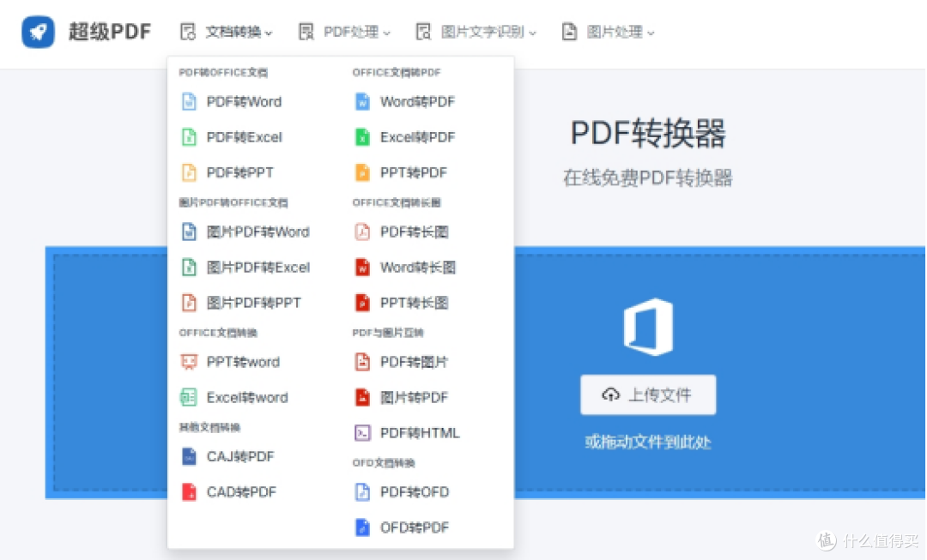
Task: Click the PDF转OFD icon
Action: (x=362, y=491)
